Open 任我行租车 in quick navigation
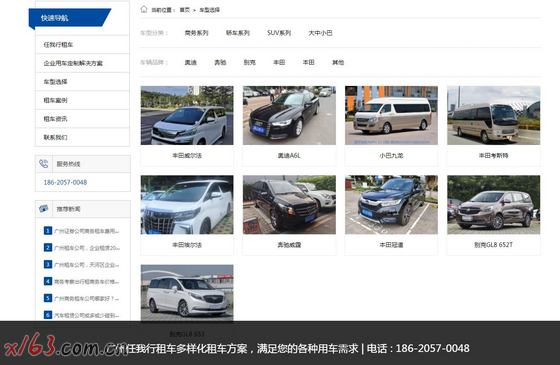The image size is (560, 365). point(82,45)
